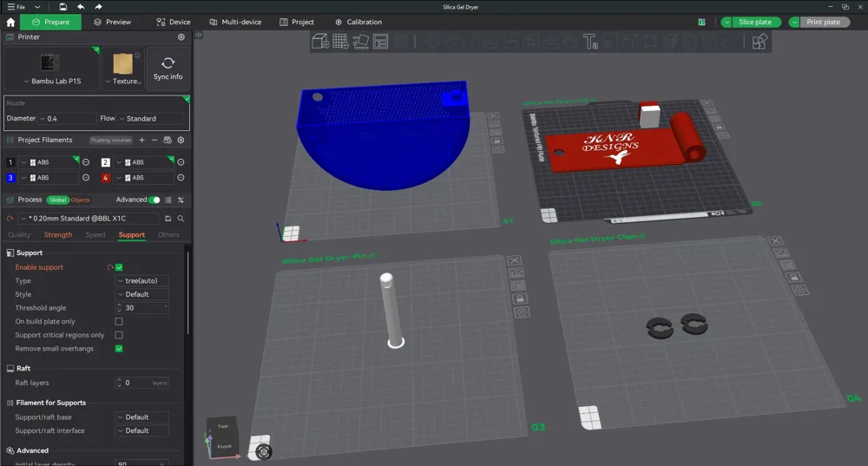
Task: Open the Calibration tab
Action: tap(358, 23)
